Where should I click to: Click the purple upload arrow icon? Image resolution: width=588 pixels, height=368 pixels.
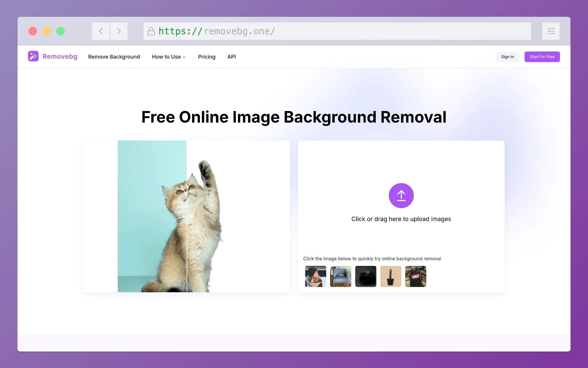pos(401,195)
